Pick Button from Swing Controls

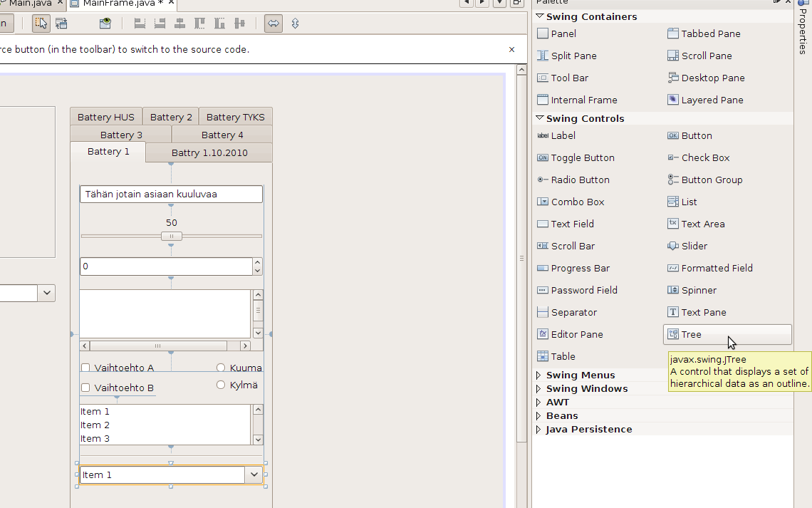(689, 135)
